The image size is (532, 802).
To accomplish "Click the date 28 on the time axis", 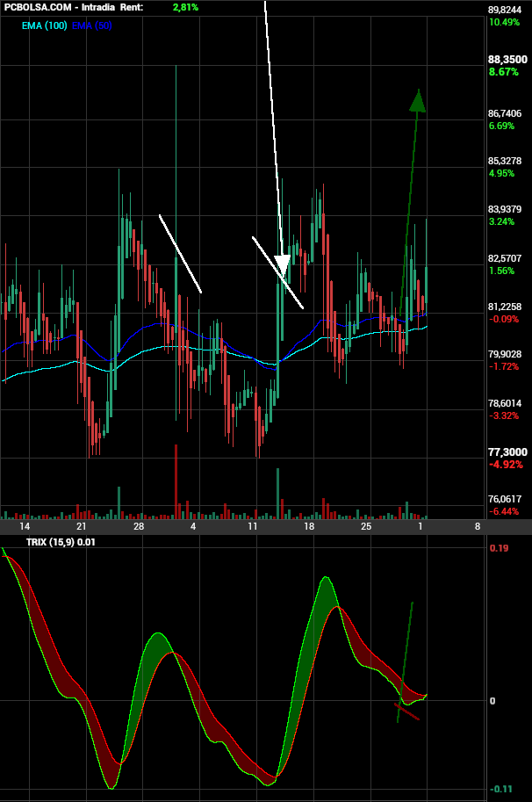I will pyautogui.click(x=139, y=526).
